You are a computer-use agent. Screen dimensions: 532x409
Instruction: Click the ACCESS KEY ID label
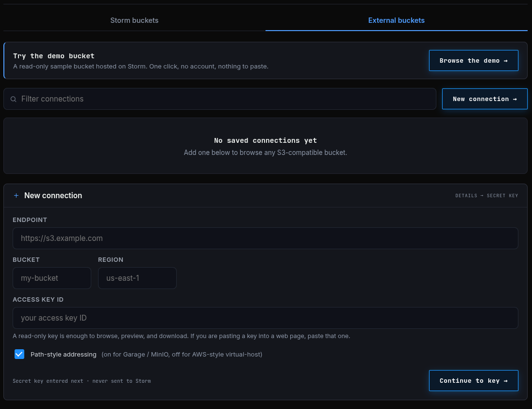38,299
